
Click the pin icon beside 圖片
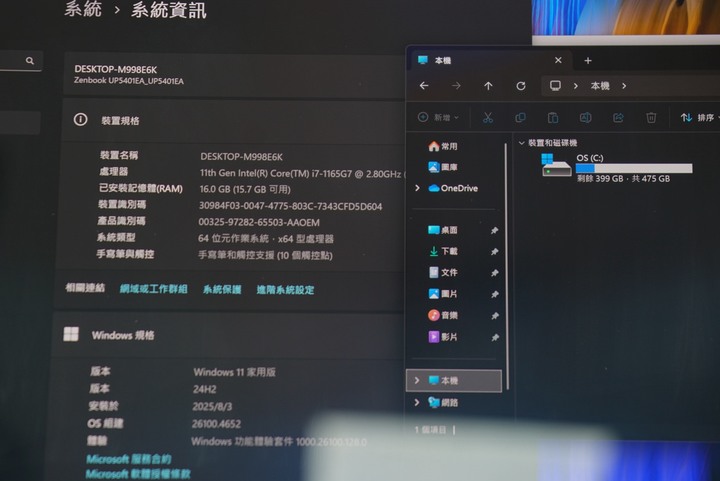click(495, 294)
